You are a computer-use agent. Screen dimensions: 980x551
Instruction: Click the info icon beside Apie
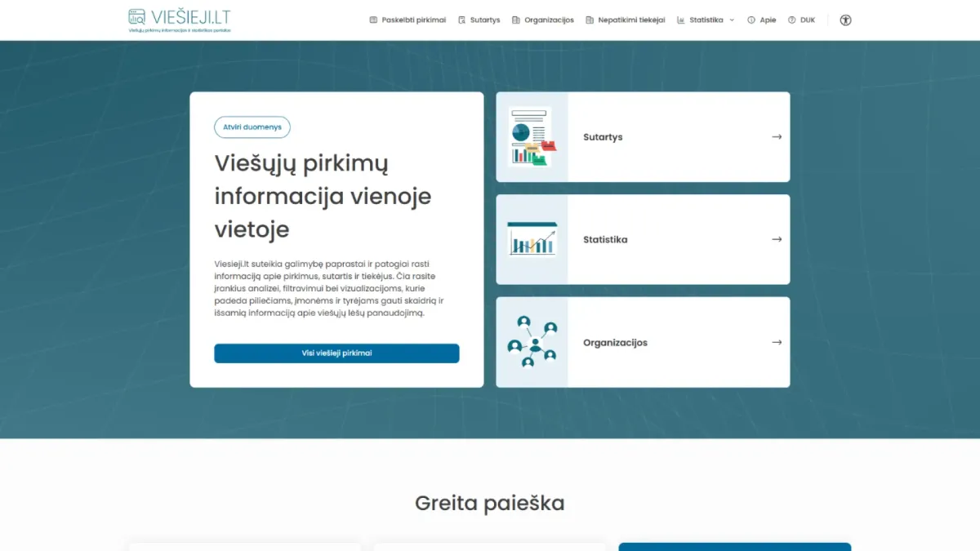click(x=751, y=20)
